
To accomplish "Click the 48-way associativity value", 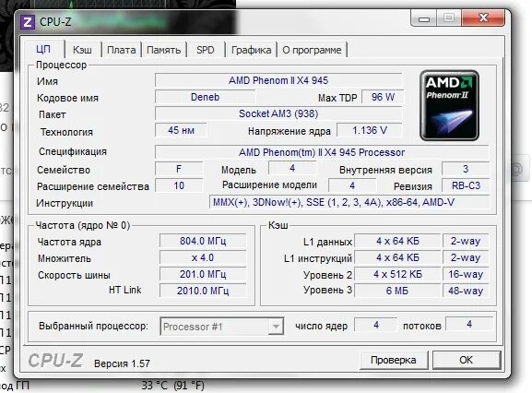I will (x=466, y=291).
